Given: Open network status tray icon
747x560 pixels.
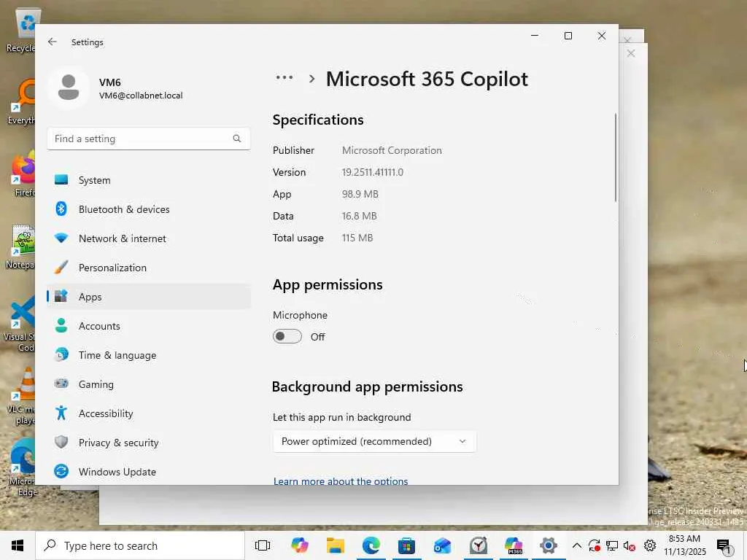Looking at the screenshot, I should [x=612, y=545].
